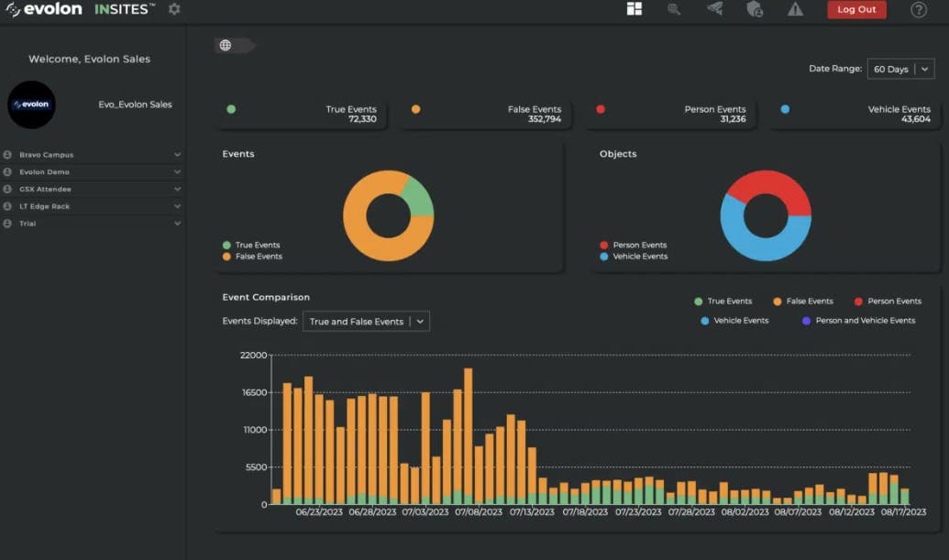Open the security camera icon
The width and height of the screenshot is (949, 560).
pos(714,9)
